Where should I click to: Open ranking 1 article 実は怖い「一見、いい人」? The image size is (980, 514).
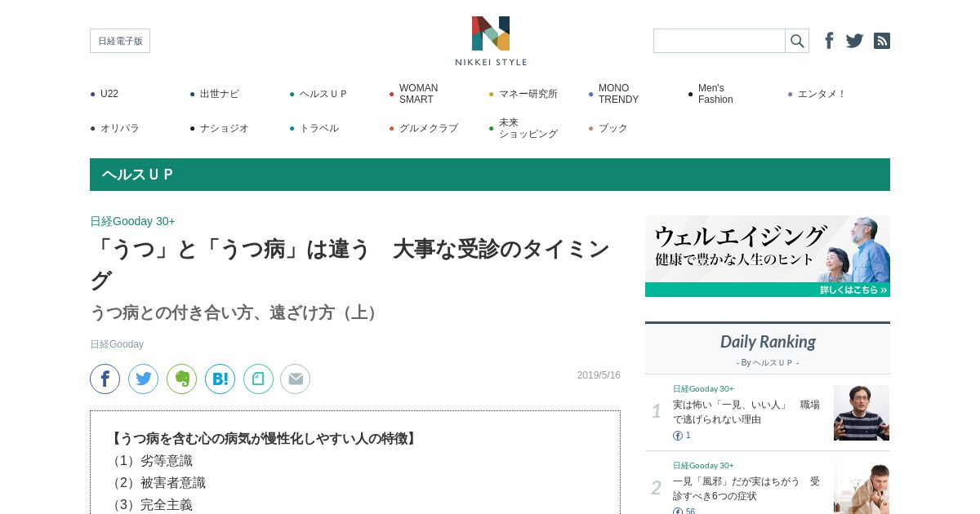point(746,412)
